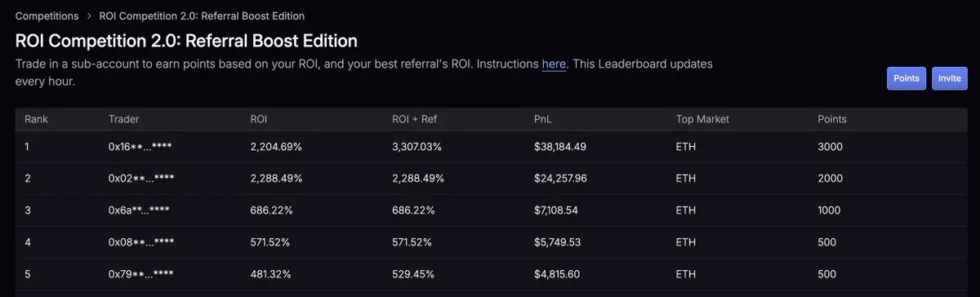Sort by the Rank column header
The width and height of the screenshot is (980, 297).
coord(37,119)
